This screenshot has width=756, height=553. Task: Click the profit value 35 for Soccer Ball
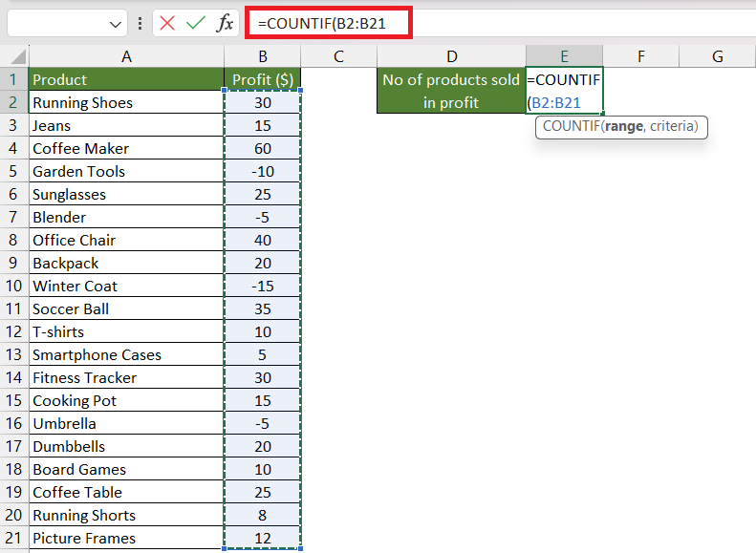[x=262, y=308]
